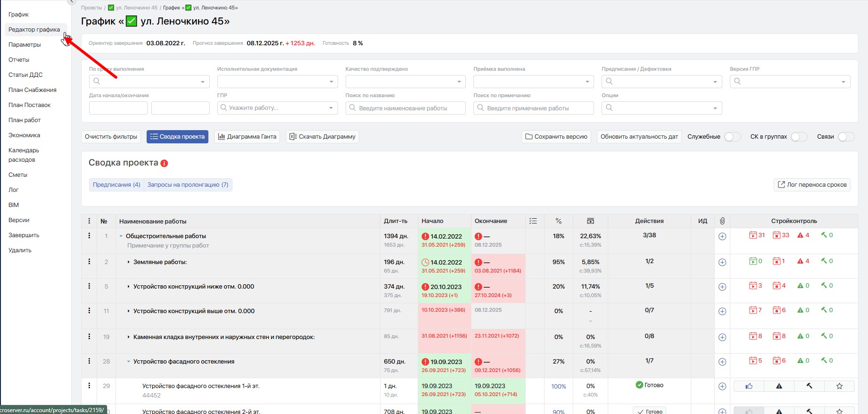Open the По сроку выполнения dropdown
Screen dimensions: 868x414
149,82
